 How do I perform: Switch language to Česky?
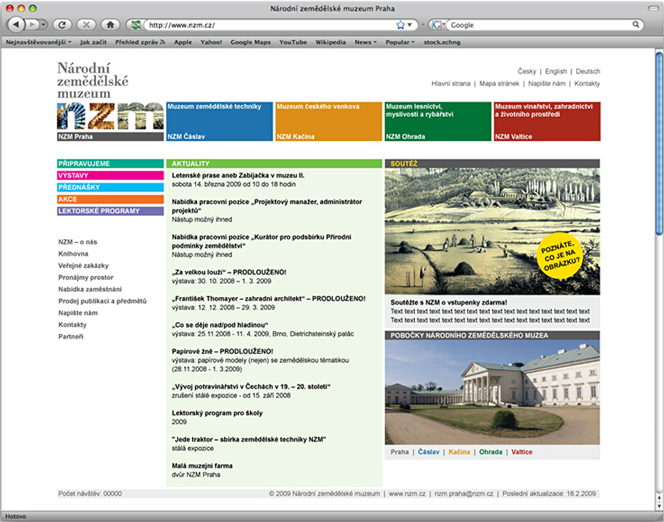coord(526,71)
